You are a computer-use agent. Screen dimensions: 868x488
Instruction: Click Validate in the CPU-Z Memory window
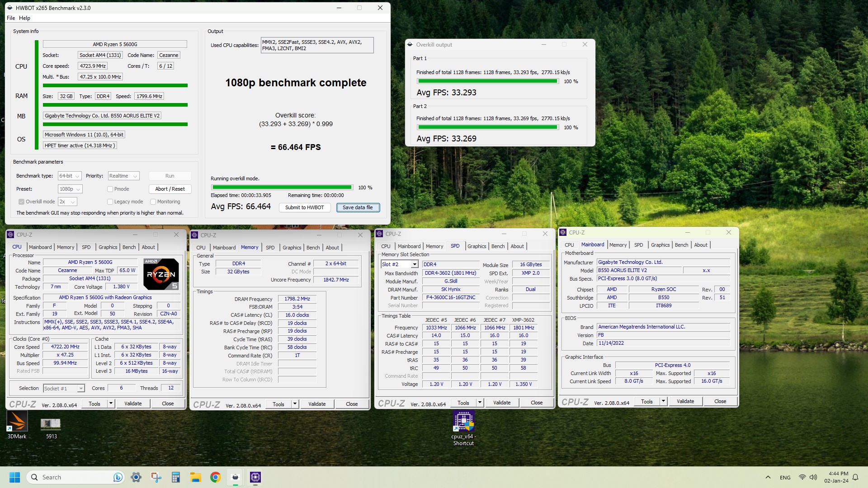point(317,404)
